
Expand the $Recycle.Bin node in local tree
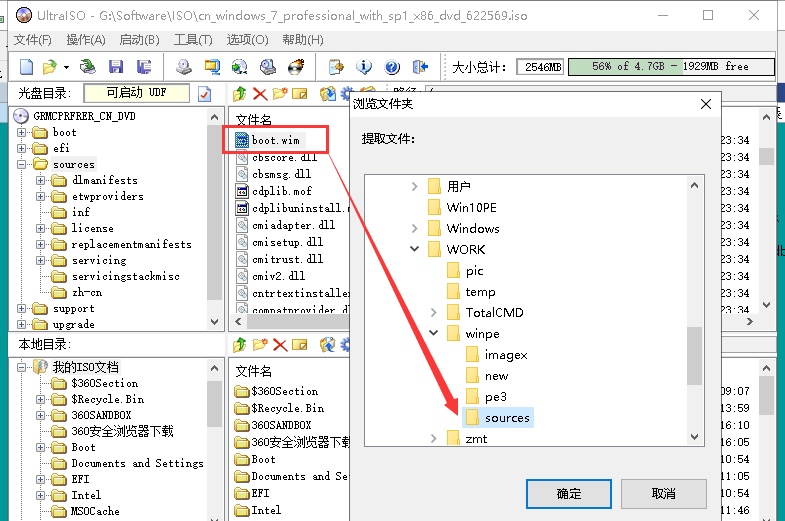[x=41, y=399]
